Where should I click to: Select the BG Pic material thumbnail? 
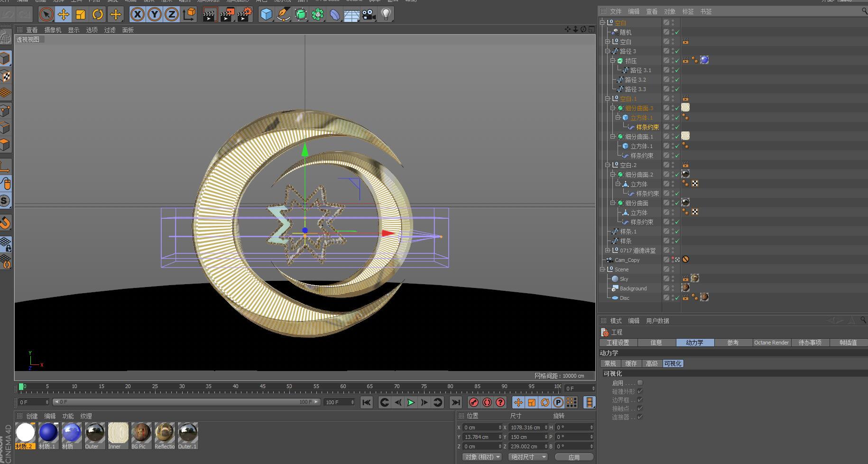pyautogui.click(x=141, y=436)
